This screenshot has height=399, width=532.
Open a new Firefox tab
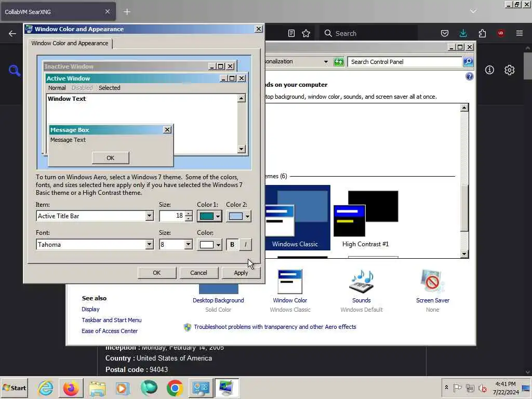(x=127, y=11)
